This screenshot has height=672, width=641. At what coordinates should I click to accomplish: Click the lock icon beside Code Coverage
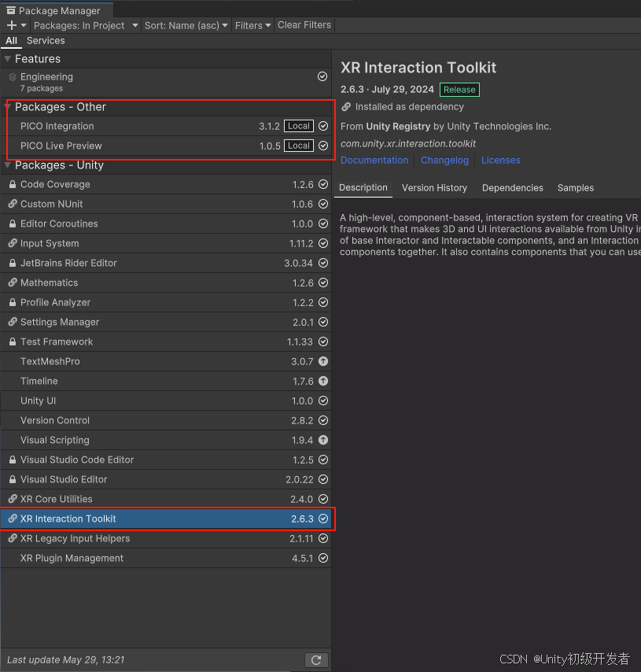(x=13, y=184)
